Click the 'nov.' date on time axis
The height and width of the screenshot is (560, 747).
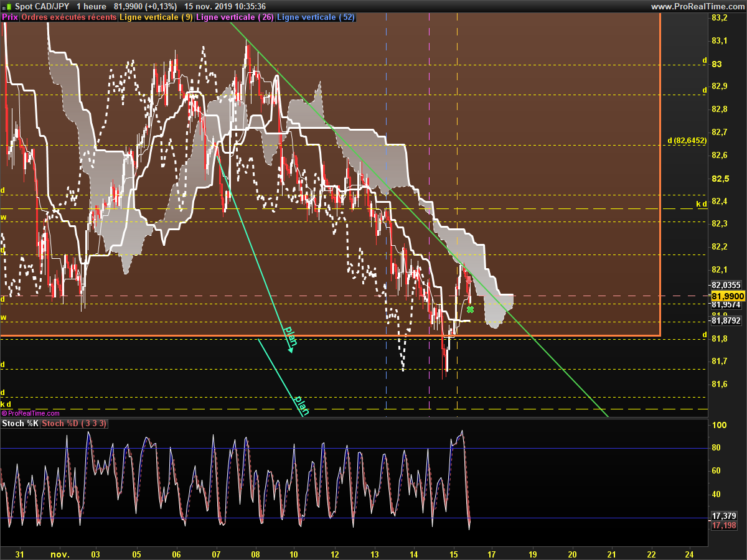pyautogui.click(x=60, y=553)
